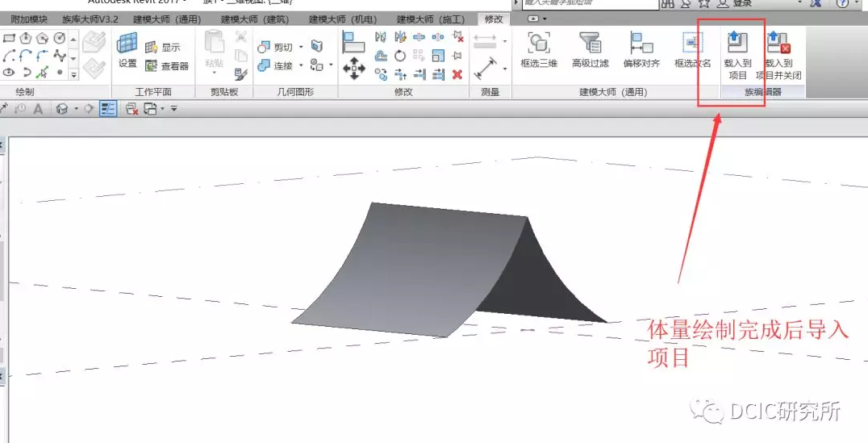The height and width of the screenshot is (443, 868).
Task: Select the spline draw tool
Action: tap(59, 56)
